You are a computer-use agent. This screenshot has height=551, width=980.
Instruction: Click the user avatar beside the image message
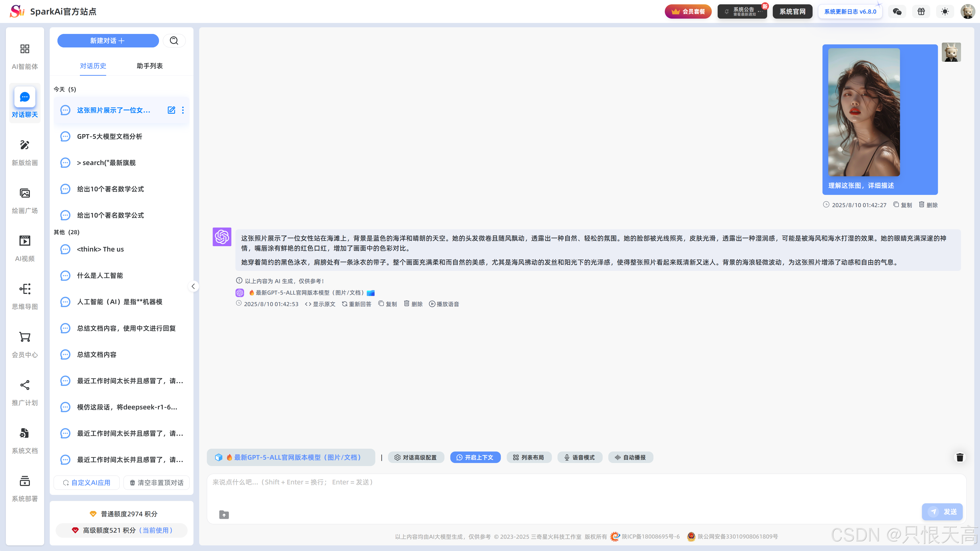[951, 52]
